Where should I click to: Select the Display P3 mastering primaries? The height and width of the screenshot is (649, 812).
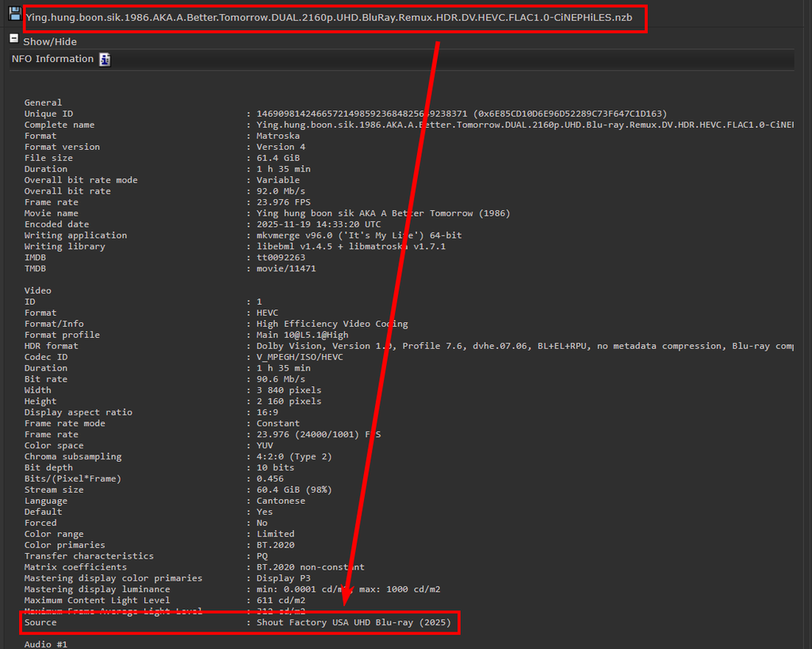(283, 578)
